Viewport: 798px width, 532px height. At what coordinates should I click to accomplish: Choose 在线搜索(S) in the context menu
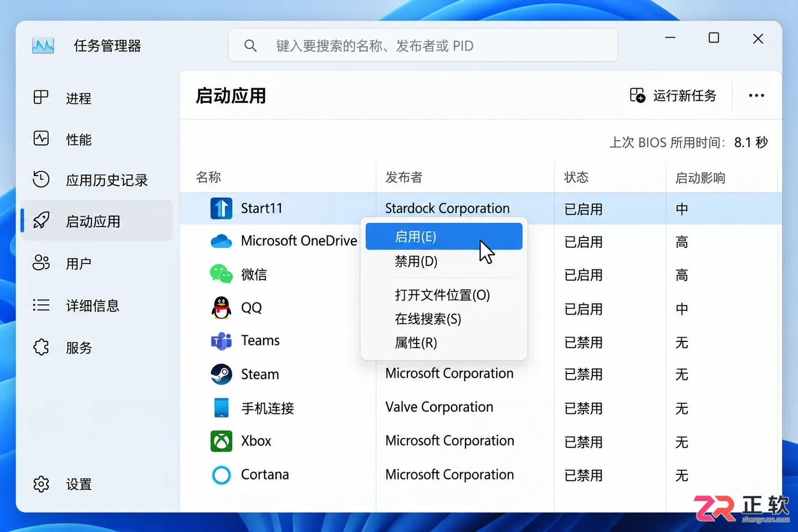(x=444, y=319)
